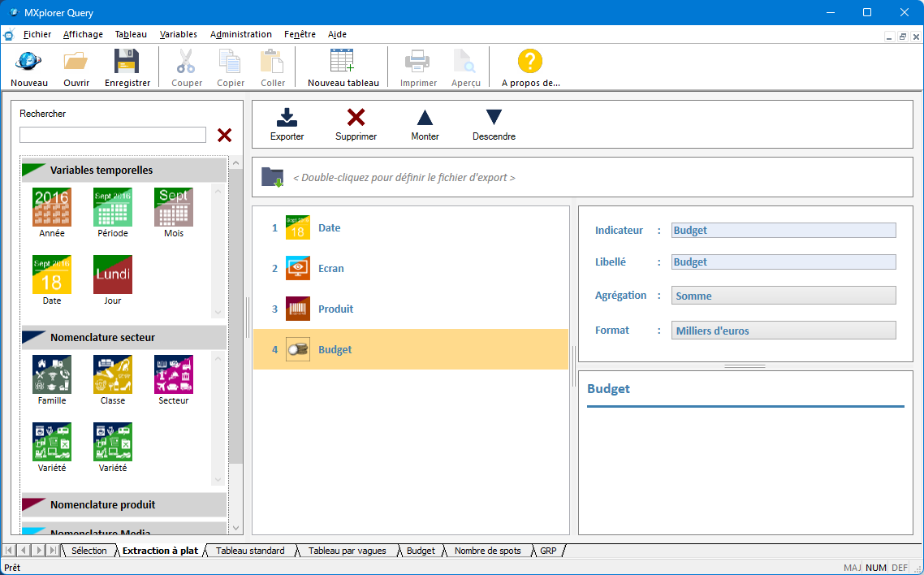Switch to the Tableau par vagues tab

pyautogui.click(x=347, y=551)
